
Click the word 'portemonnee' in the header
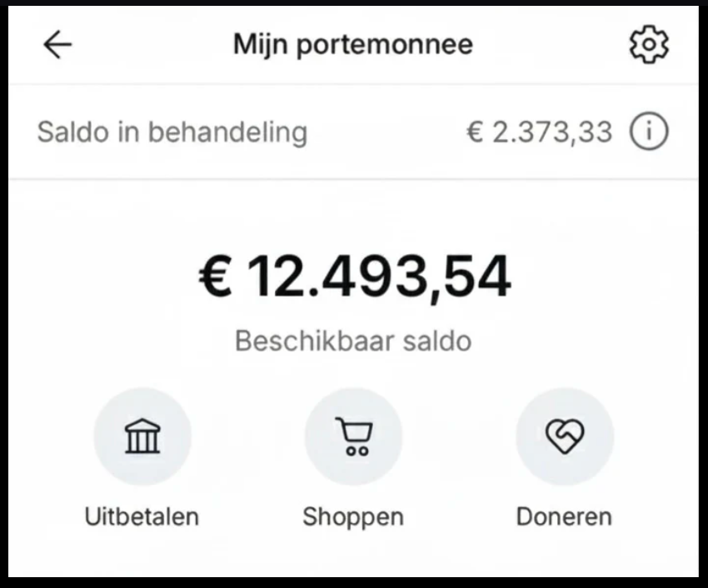(x=386, y=45)
